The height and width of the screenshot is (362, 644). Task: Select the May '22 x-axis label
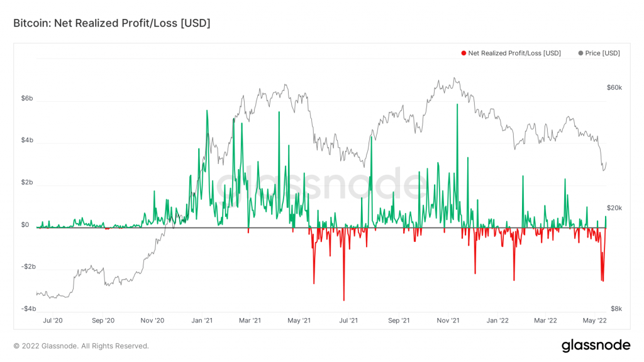tap(594, 321)
